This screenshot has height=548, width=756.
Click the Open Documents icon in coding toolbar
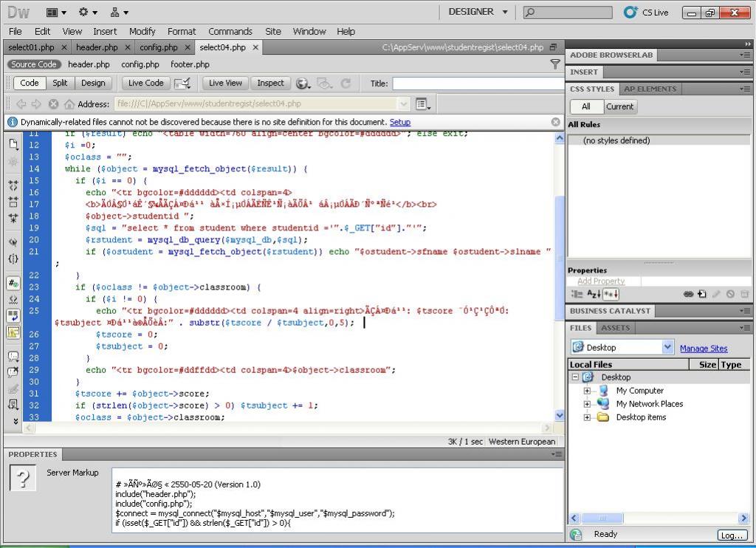pos(13,143)
